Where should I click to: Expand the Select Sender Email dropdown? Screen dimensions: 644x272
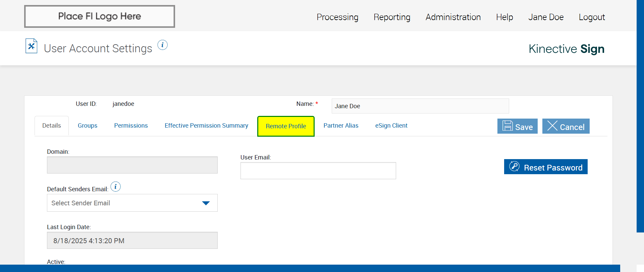[x=132, y=203]
